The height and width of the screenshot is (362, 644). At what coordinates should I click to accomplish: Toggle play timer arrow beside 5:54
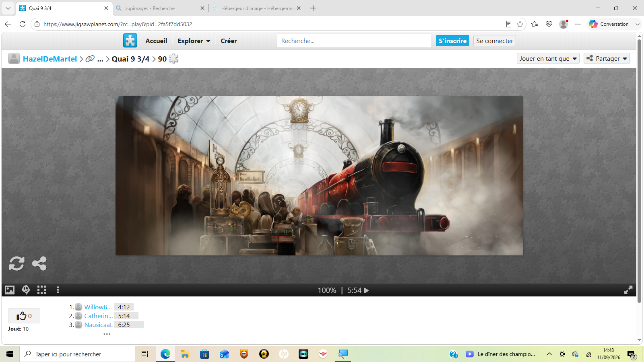(x=367, y=290)
